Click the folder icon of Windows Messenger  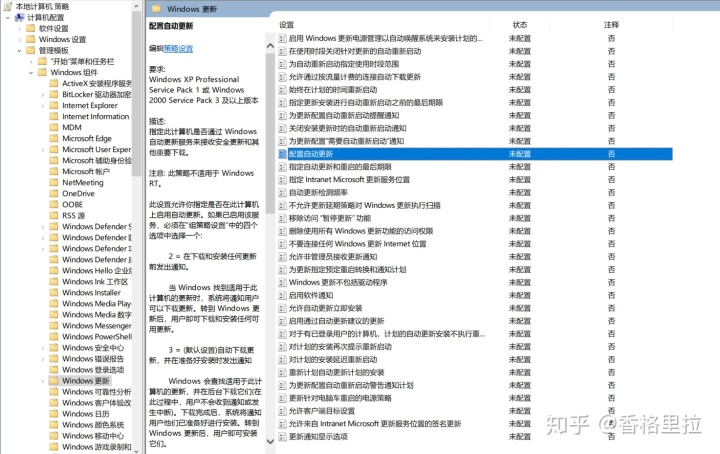click(54, 326)
